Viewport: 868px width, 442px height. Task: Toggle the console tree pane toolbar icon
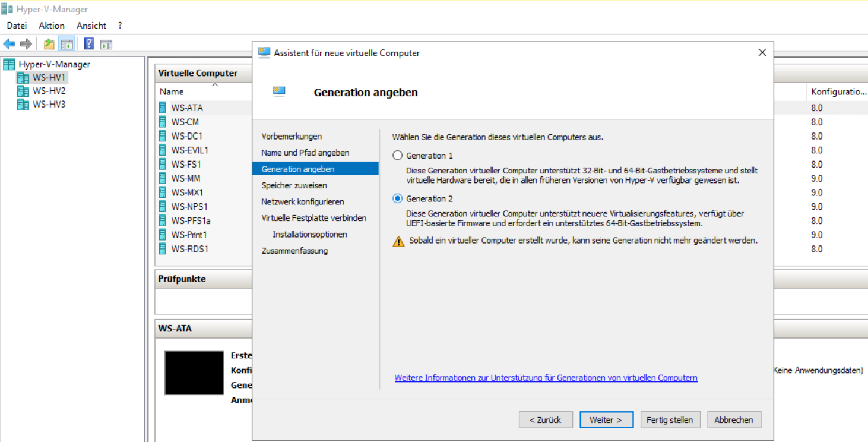click(66, 44)
